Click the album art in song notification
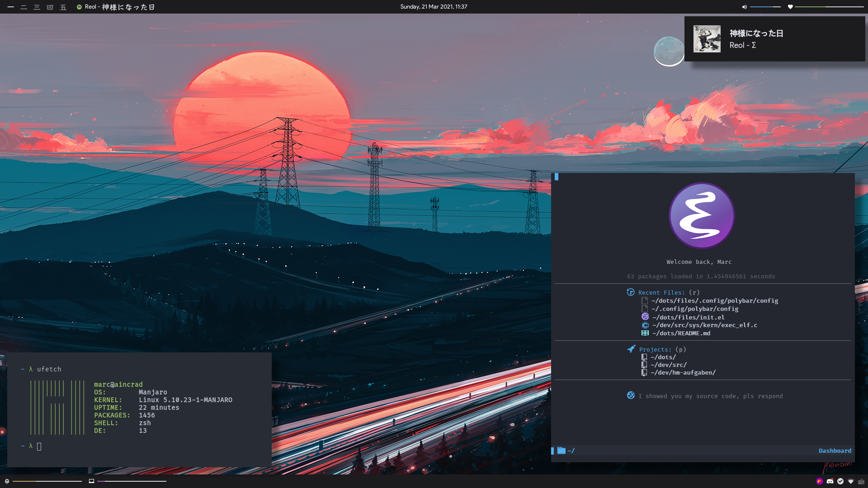868x488 pixels. pos(707,39)
